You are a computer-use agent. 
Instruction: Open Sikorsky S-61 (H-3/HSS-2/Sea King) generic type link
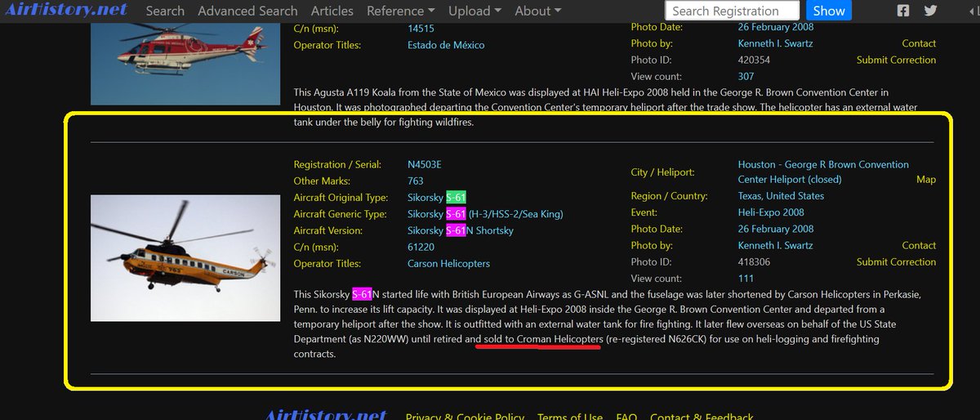(485, 214)
